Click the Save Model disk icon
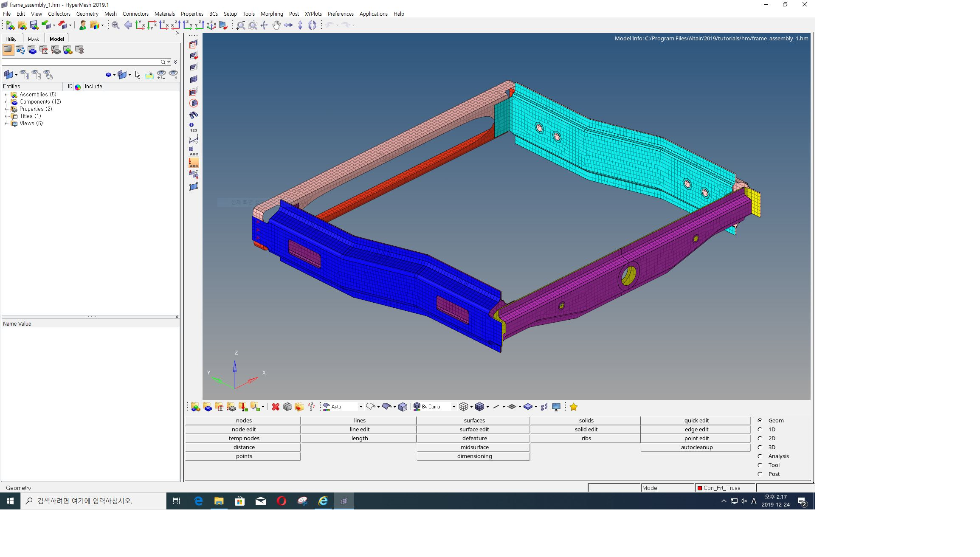980x557 pixels. [34, 25]
